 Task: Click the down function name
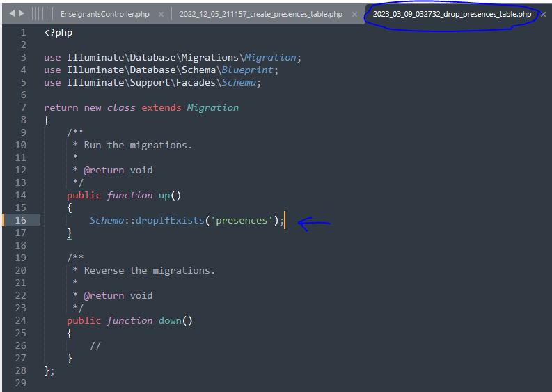(170, 320)
